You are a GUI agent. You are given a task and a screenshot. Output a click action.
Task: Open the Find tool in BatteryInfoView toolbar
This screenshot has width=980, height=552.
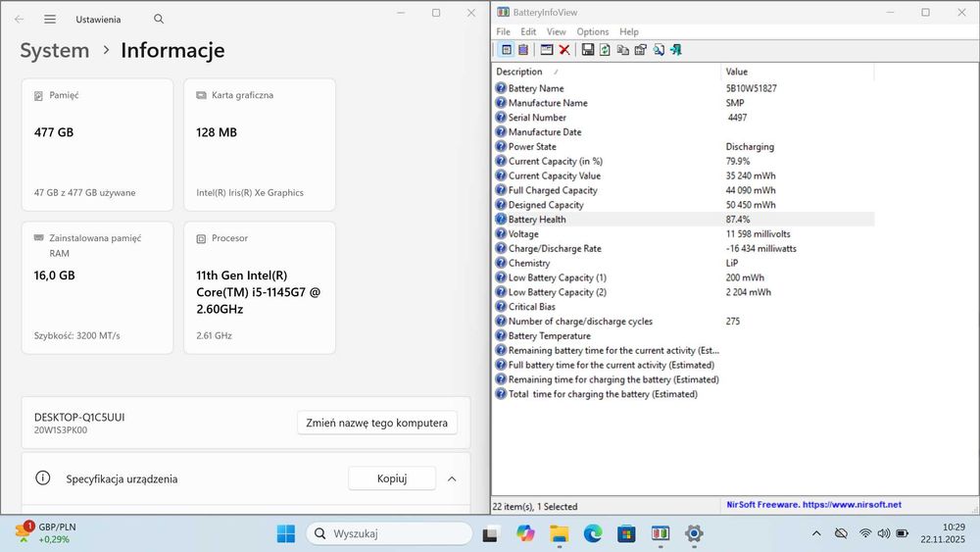(659, 50)
